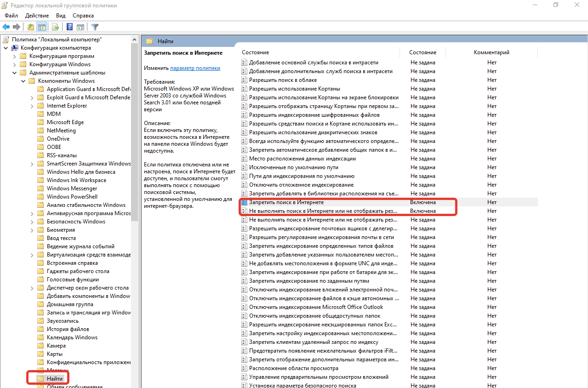Click the up-one-level folder icon
The image size is (588, 388).
[31, 27]
